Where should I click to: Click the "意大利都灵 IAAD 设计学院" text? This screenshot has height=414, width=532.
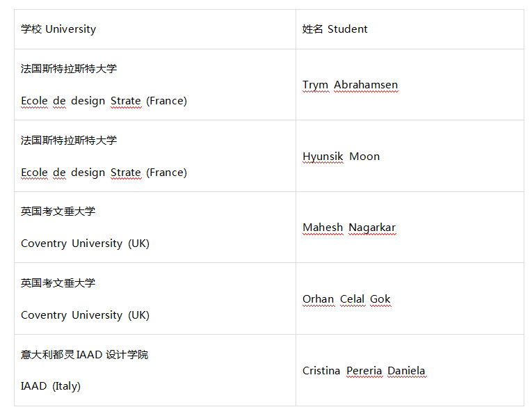pyautogui.click(x=84, y=355)
